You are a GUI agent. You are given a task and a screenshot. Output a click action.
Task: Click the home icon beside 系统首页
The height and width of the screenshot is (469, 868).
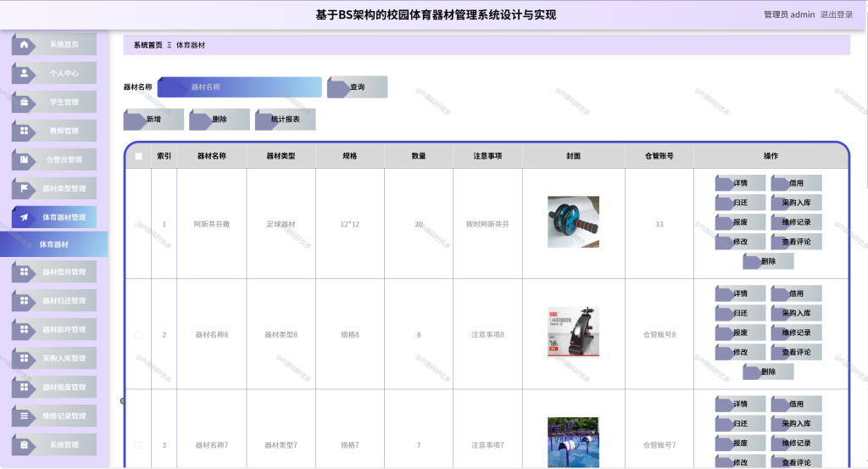[x=24, y=44]
